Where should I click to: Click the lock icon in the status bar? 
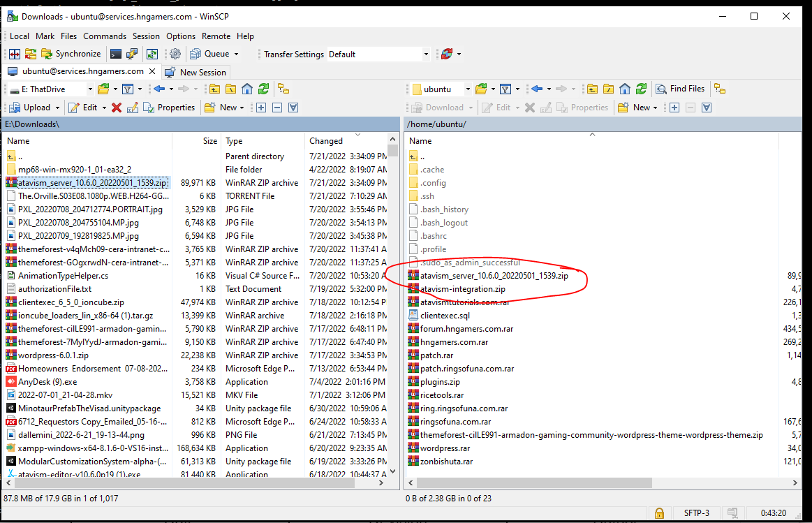(x=659, y=513)
